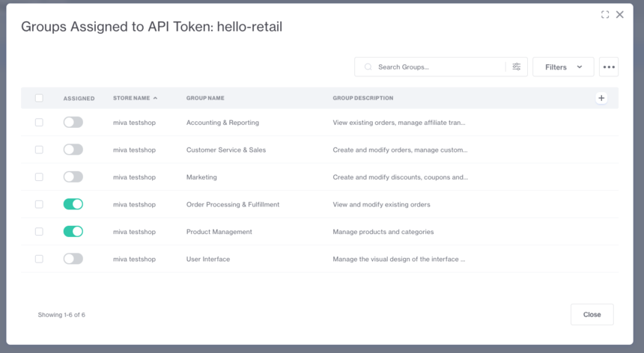This screenshot has height=353, width=644.
Task: Click inside the Search Groups field
Action: pos(438,67)
